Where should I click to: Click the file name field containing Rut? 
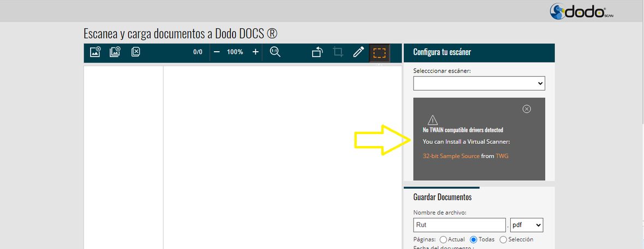click(x=460, y=225)
